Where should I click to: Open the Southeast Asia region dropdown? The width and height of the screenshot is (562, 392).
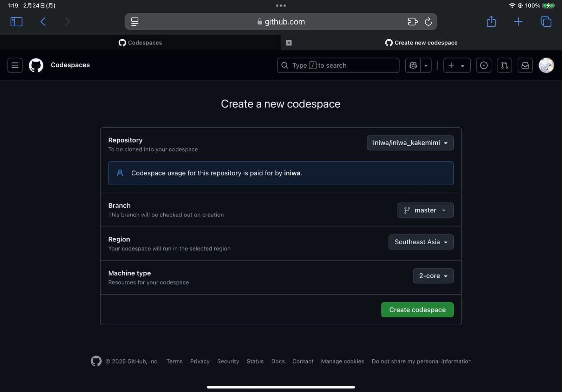point(421,242)
